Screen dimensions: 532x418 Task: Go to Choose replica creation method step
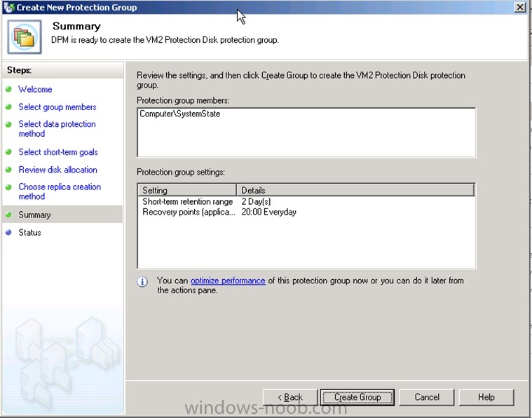pyautogui.click(x=60, y=191)
